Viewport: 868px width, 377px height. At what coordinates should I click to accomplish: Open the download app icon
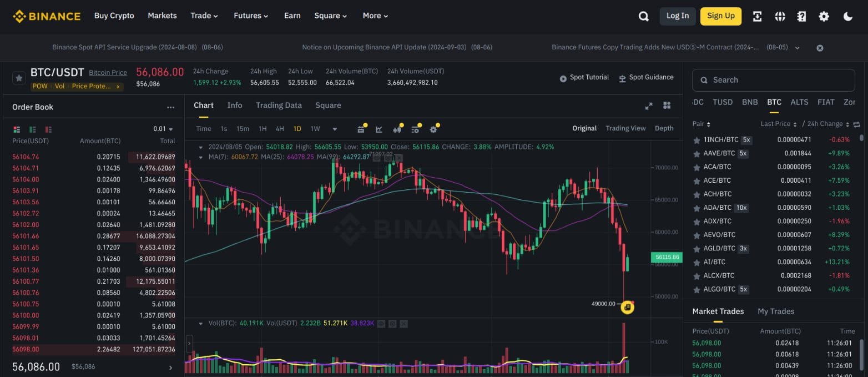757,16
